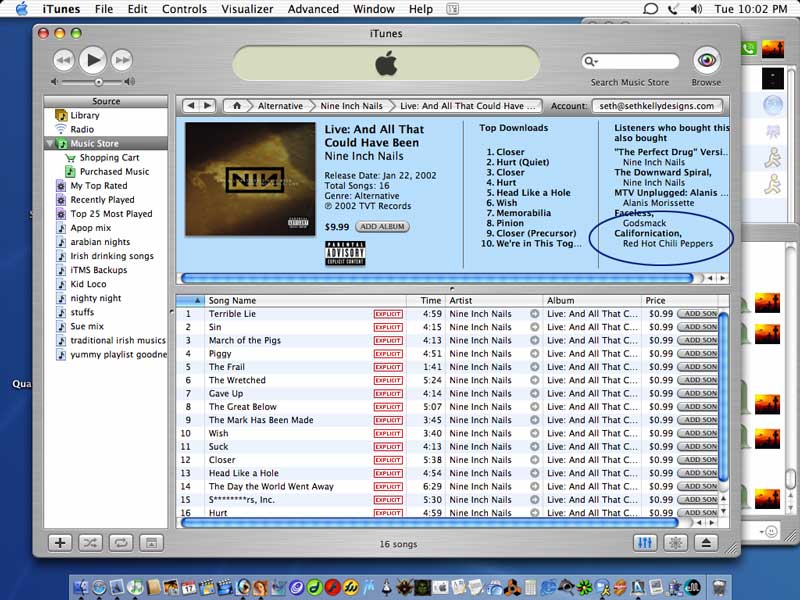This screenshot has width=800, height=600.
Task: Click the previous track rewind button
Action: point(63,60)
